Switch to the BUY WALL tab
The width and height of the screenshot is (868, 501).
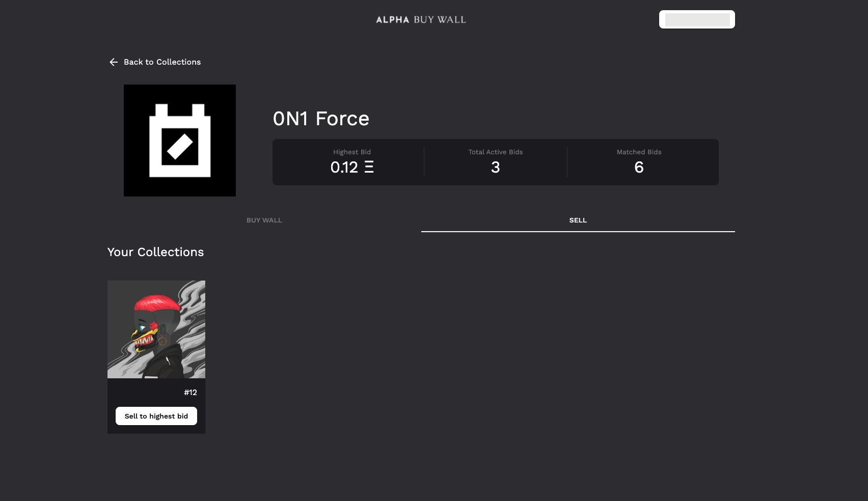pyautogui.click(x=264, y=220)
